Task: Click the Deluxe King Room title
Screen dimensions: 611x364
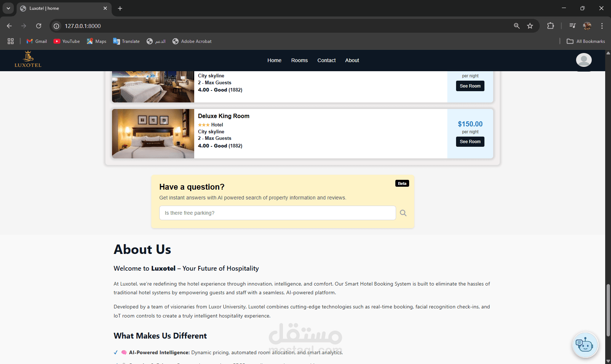Action: pyautogui.click(x=224, y=116)
